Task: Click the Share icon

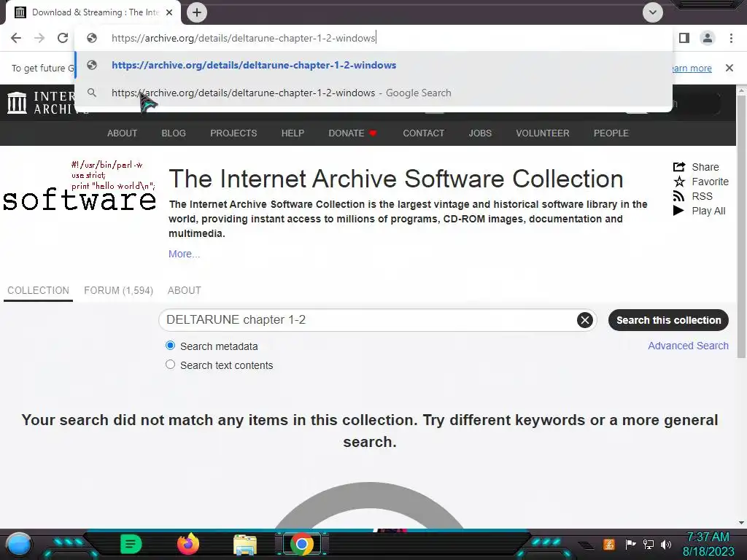Action: point(679,167)
